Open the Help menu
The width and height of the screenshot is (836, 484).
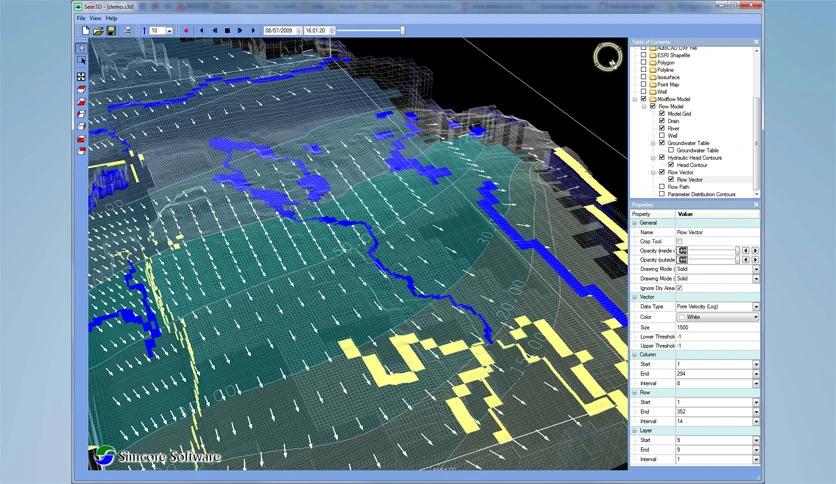click(x=111, y=18)
